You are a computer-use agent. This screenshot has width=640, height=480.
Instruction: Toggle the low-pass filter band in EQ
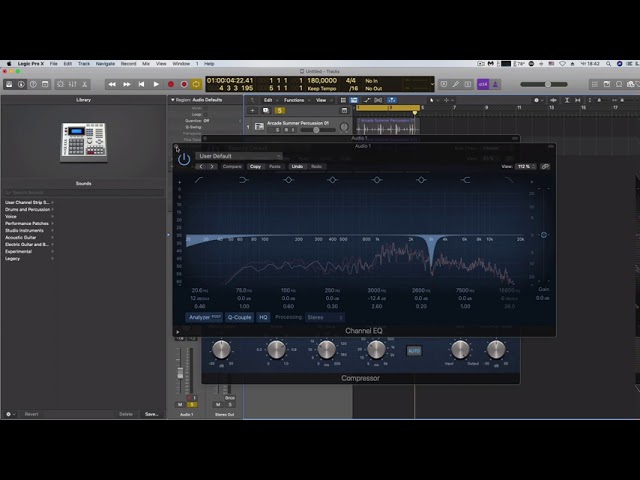pyautogui.click(x=509, y=180)
